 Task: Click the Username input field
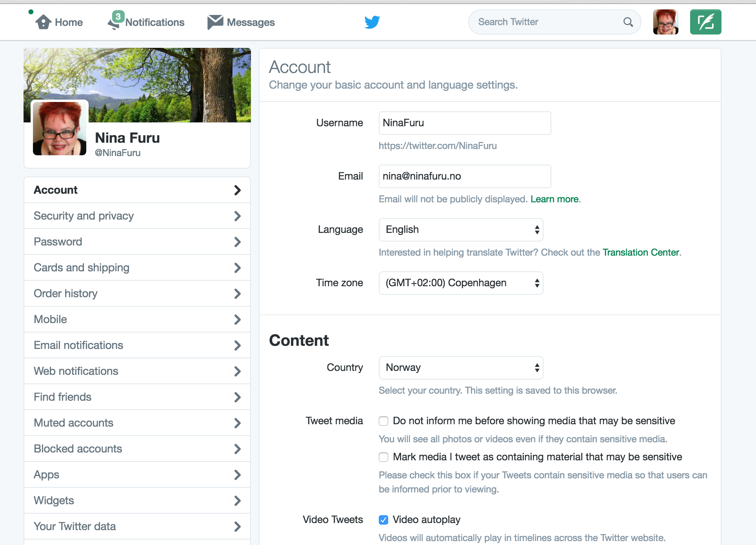click(465, 123)
